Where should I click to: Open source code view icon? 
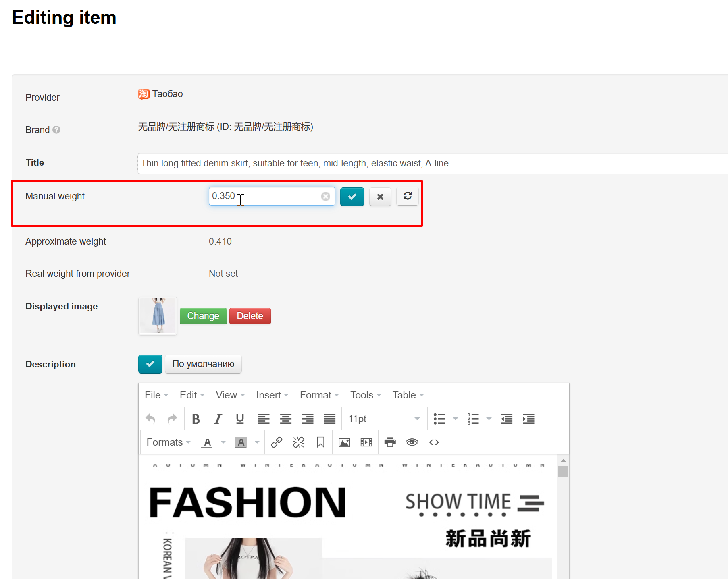click(434, 442)
